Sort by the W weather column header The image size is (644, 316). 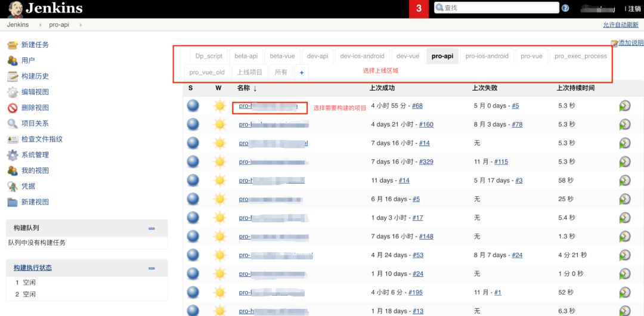tap(218, 88)
